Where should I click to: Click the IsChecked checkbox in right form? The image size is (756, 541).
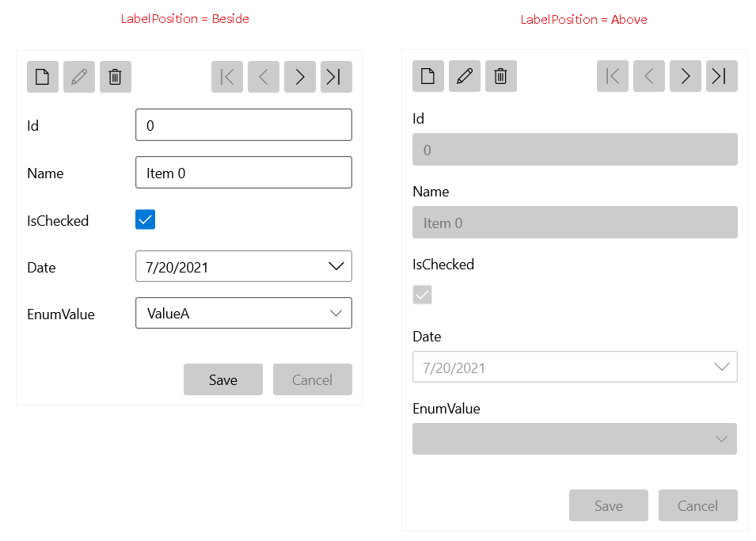423,295
